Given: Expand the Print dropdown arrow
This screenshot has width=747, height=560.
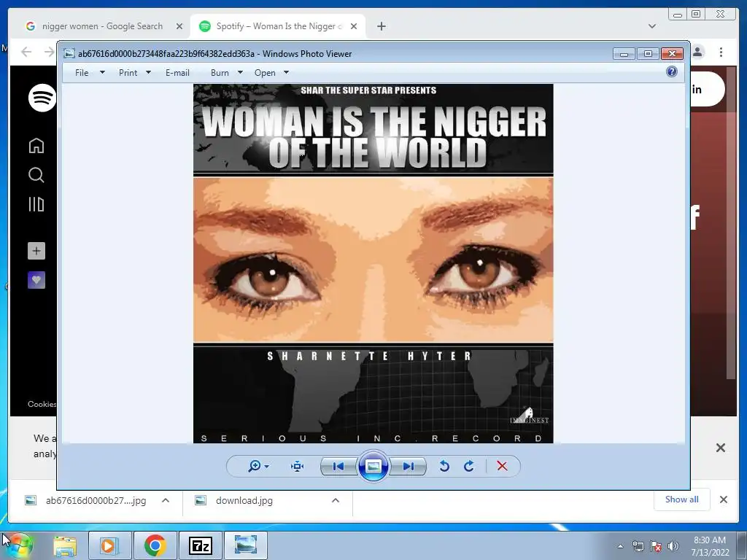Looking at the screenshot, I should pyautogui.click(x=148, y=72).
